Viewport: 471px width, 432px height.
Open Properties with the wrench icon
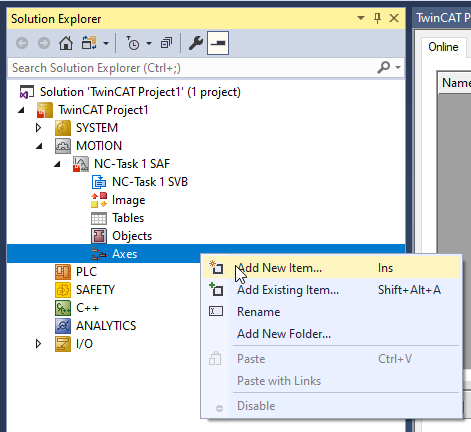click(196, 43)
